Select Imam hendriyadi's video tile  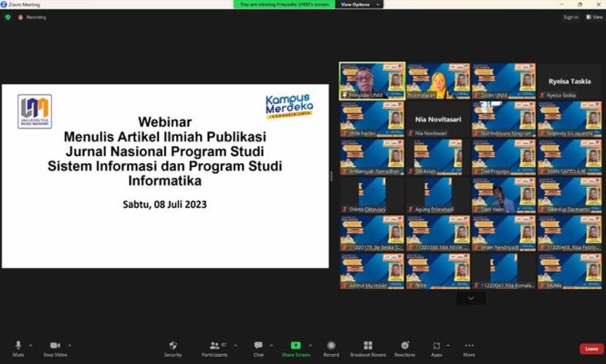point(504,233)
